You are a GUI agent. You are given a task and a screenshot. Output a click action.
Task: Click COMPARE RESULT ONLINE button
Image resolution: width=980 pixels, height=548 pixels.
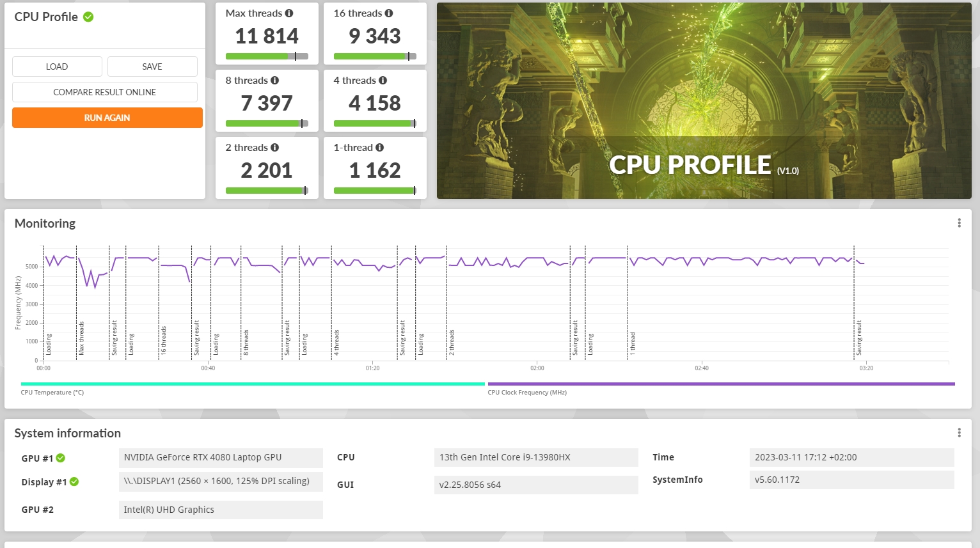pyautogui.click(x=105, y=92)
